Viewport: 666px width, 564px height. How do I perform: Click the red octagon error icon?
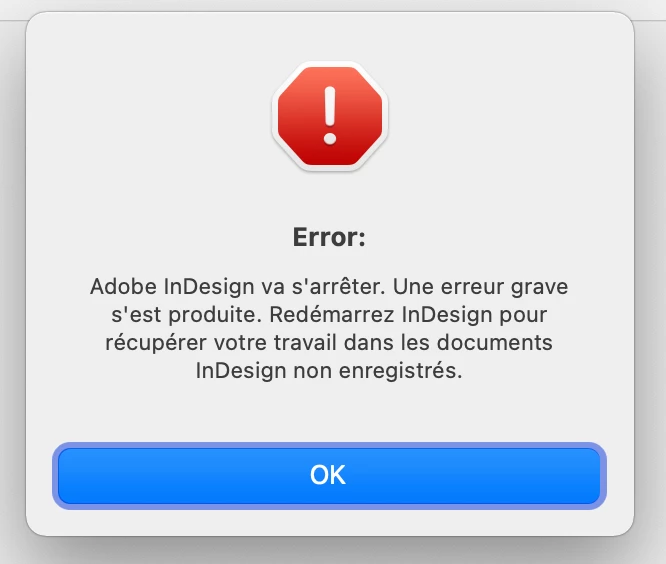(330, 116)
